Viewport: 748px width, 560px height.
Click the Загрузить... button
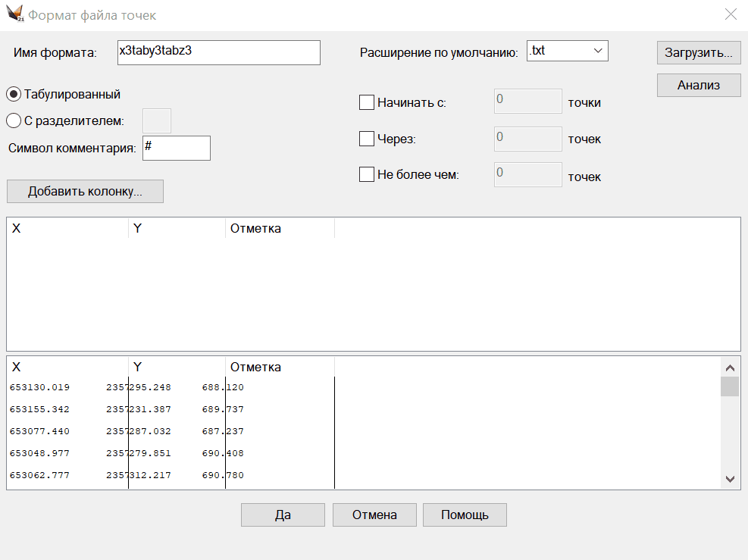pyautogui.click(x=698, y=53)
